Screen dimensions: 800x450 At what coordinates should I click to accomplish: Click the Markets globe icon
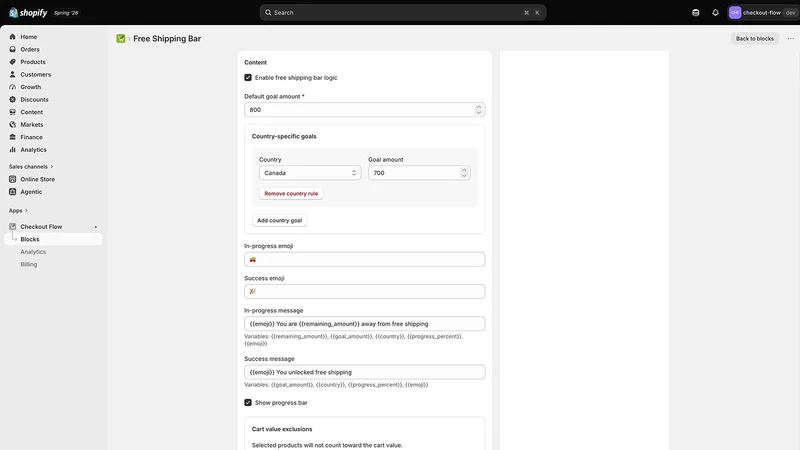(x=12, y=124)
